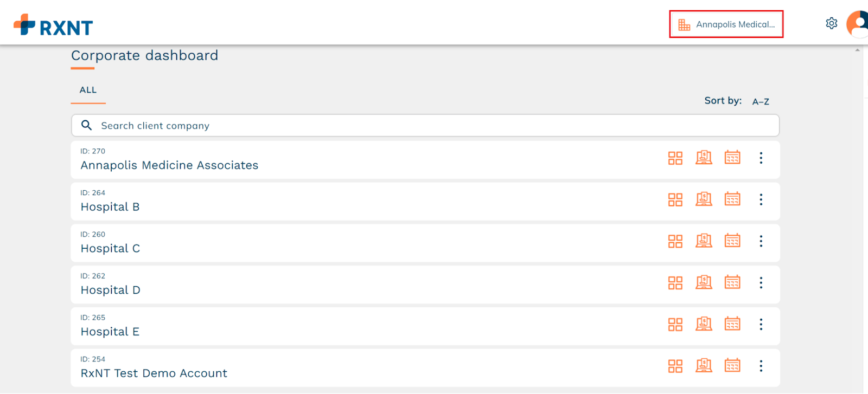868x394 pixels.
Task: Click the scrollbar up arrow
Action: click(857, 50)
